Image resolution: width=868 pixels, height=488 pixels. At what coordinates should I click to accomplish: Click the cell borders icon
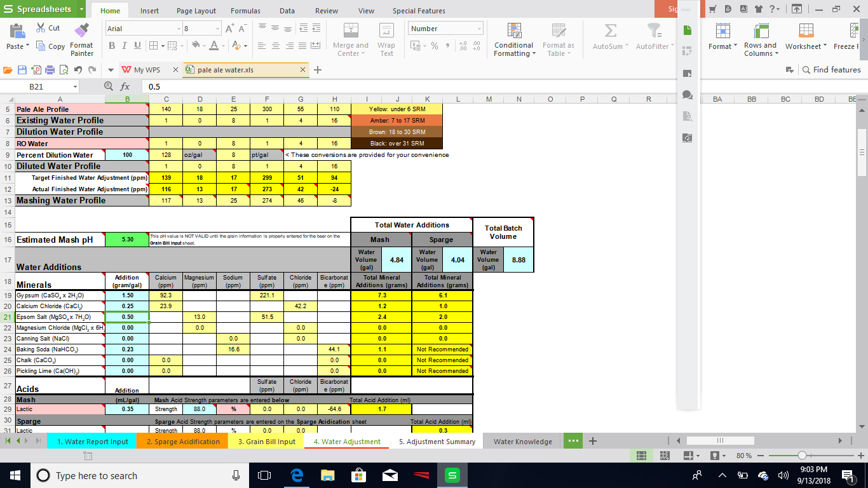click(x=153, y=46)
